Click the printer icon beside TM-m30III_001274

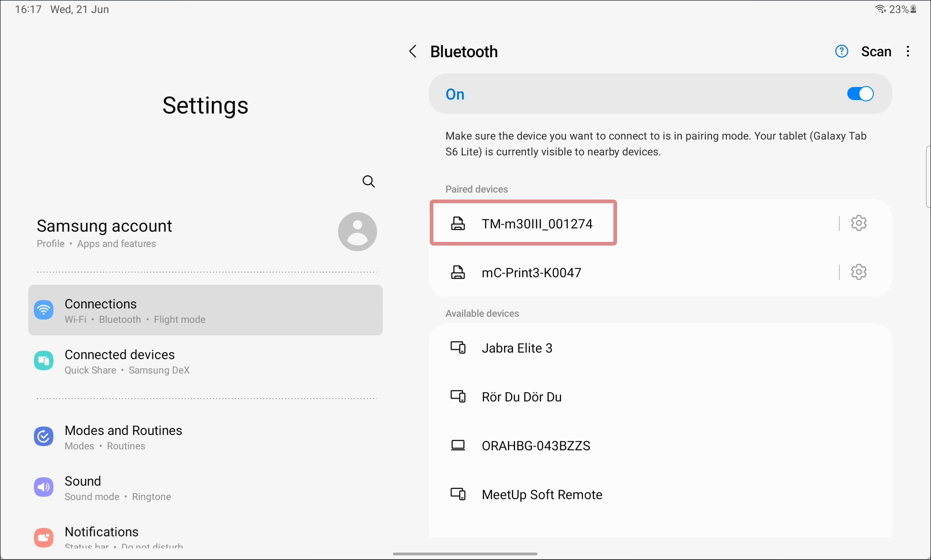[458, 224]
